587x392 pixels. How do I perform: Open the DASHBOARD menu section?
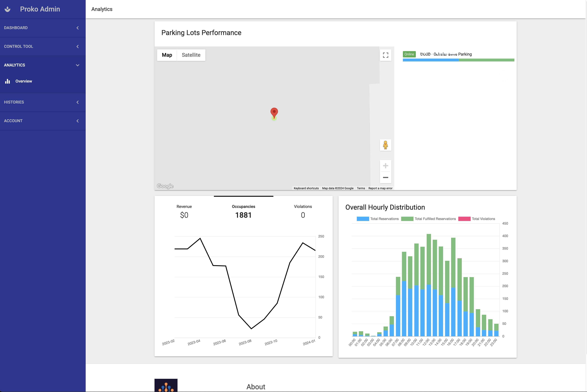(43, 28)
